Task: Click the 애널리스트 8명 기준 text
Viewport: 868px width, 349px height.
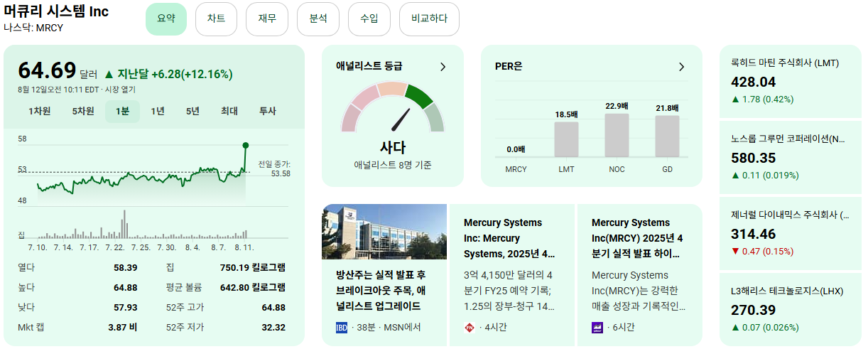Action: 393,165
